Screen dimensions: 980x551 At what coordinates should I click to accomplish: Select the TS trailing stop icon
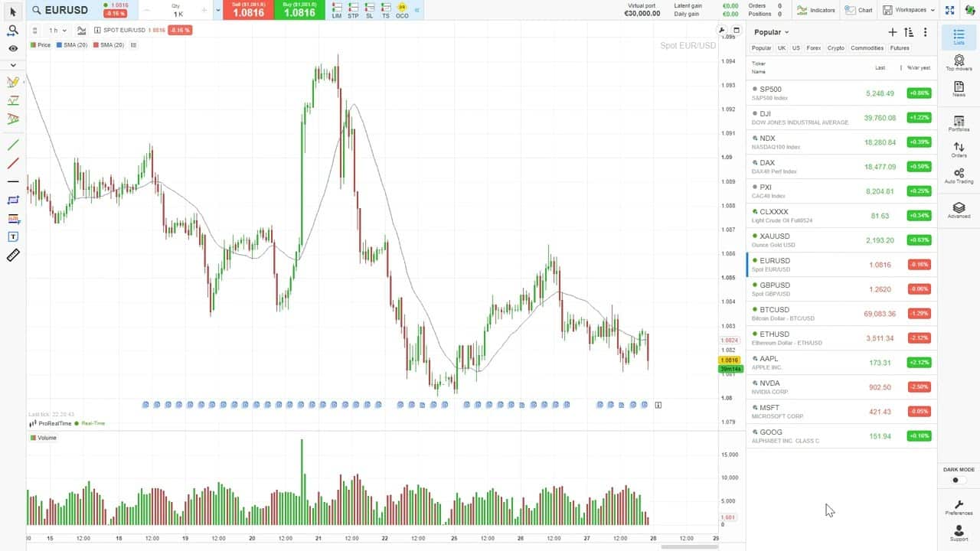point(386,10)
